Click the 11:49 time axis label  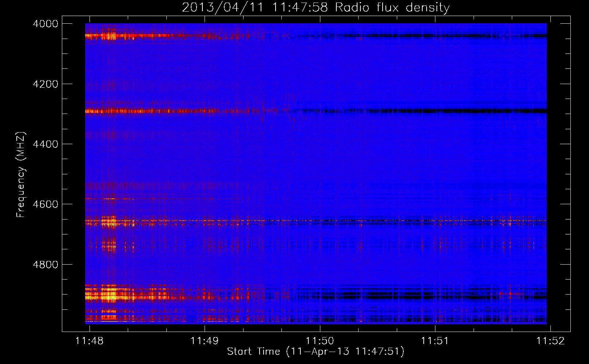point(205,341)
